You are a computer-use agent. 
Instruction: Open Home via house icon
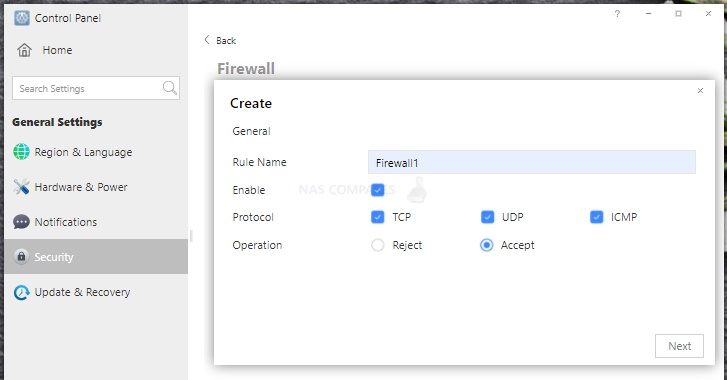(x=25, y=50)
